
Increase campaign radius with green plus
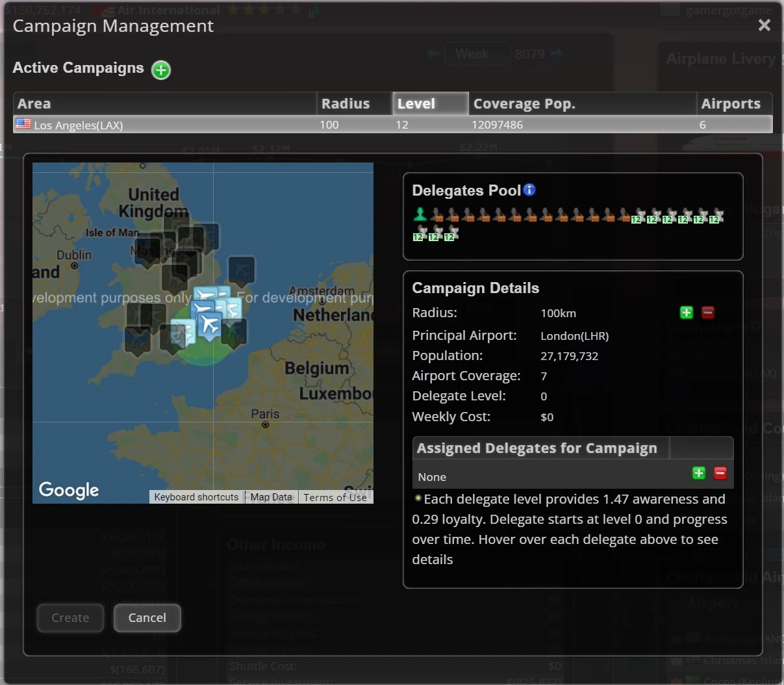click(687, 313)
